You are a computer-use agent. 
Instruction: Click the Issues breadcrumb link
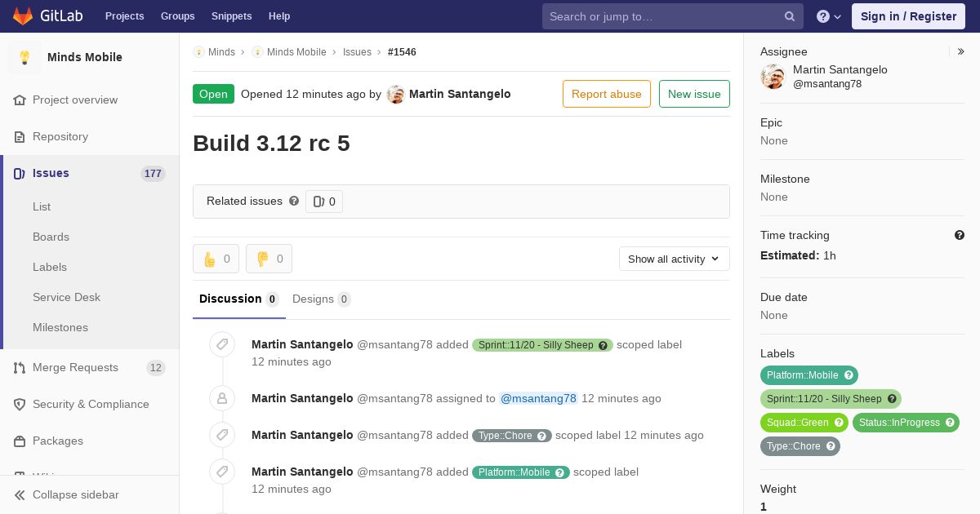click(357, 51)
